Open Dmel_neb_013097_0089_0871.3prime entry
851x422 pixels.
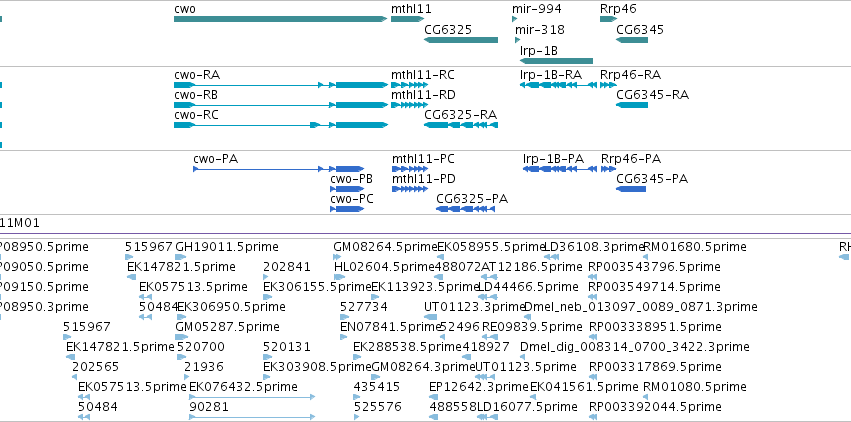pos(527,317)
